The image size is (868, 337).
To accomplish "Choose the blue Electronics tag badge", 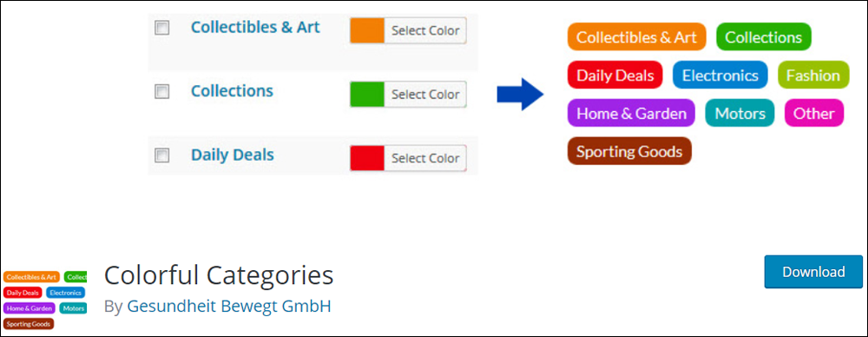I will point(720,76).
